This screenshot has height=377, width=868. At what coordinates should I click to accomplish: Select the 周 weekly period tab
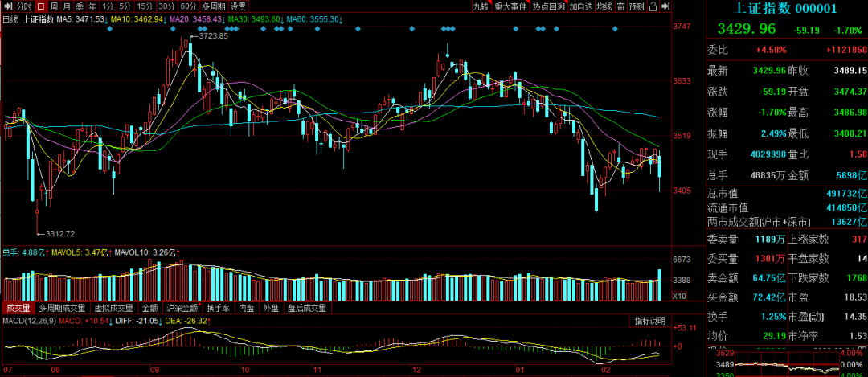coord(54,6)
